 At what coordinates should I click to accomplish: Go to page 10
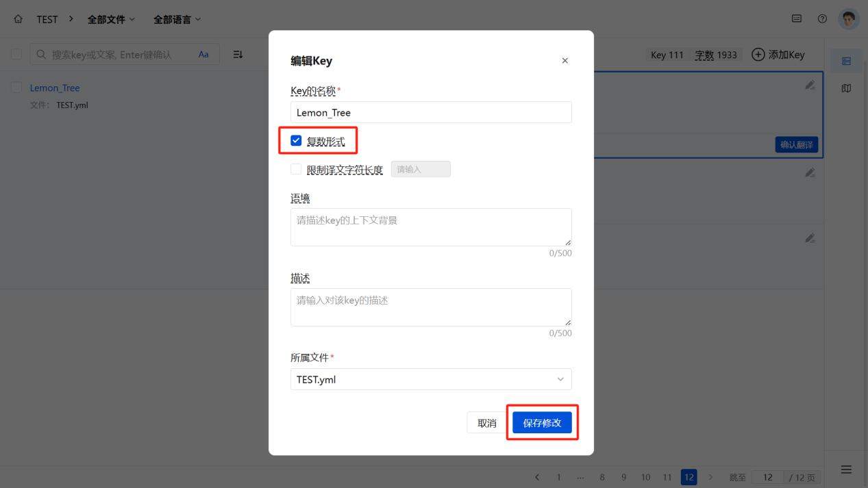pos(645,477)
